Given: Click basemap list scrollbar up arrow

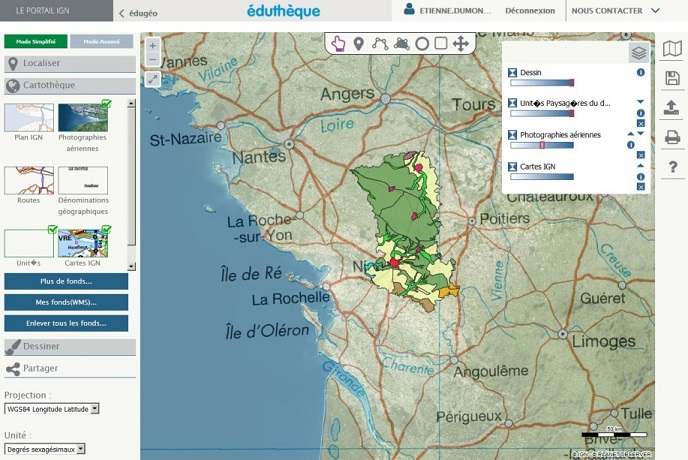Looking at the screenshot, I should 131,104.
